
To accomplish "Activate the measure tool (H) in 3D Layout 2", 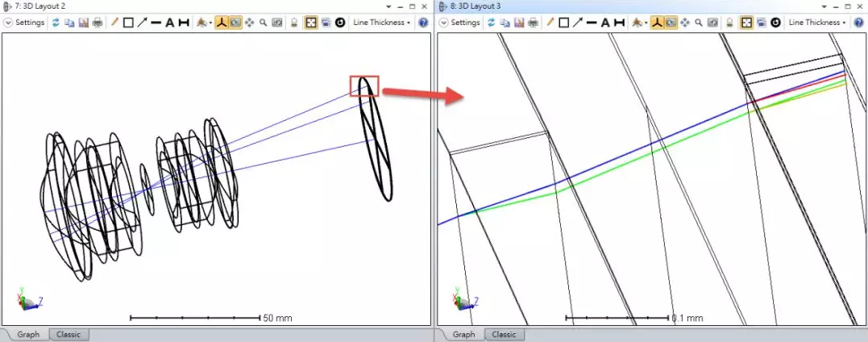I will pyautogui.click(x=183, y=23).
